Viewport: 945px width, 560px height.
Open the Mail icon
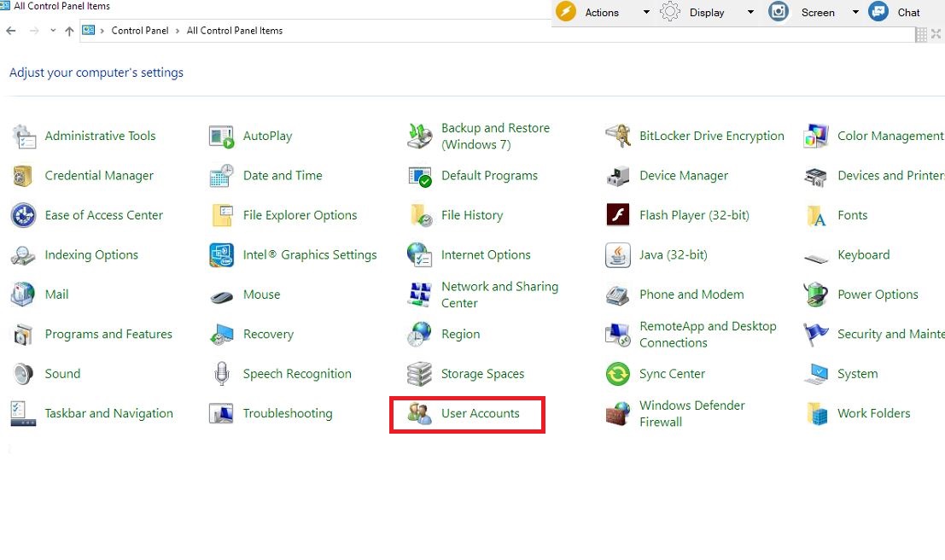24,295
